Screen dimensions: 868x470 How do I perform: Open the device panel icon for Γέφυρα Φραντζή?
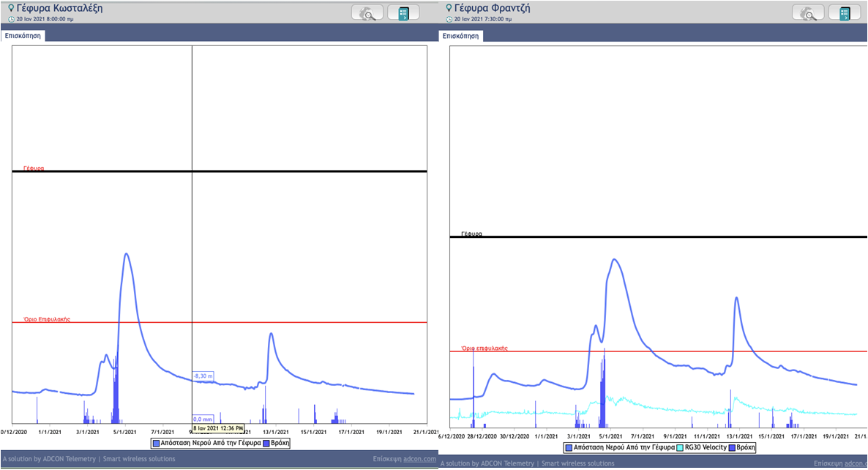click(844, 13)
